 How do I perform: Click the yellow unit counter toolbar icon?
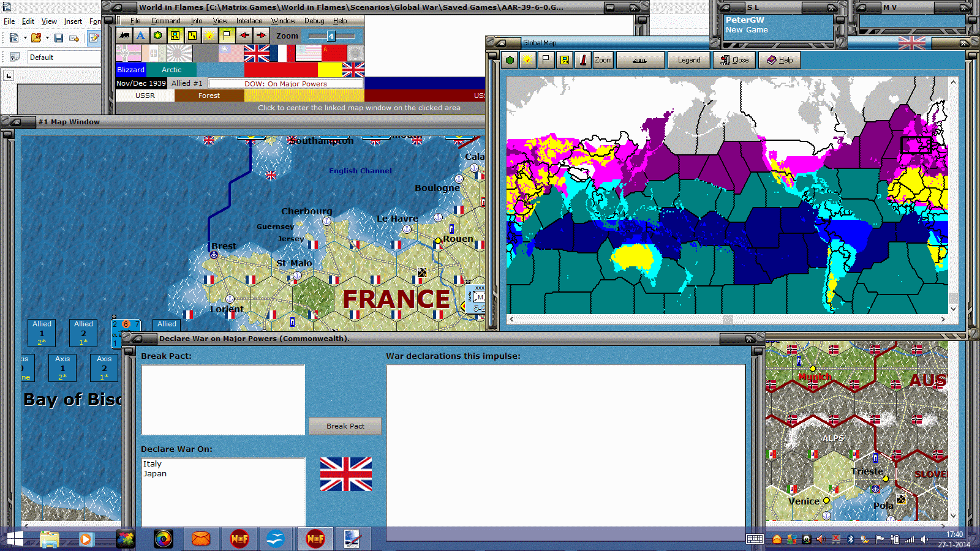(x=175, y=36)
